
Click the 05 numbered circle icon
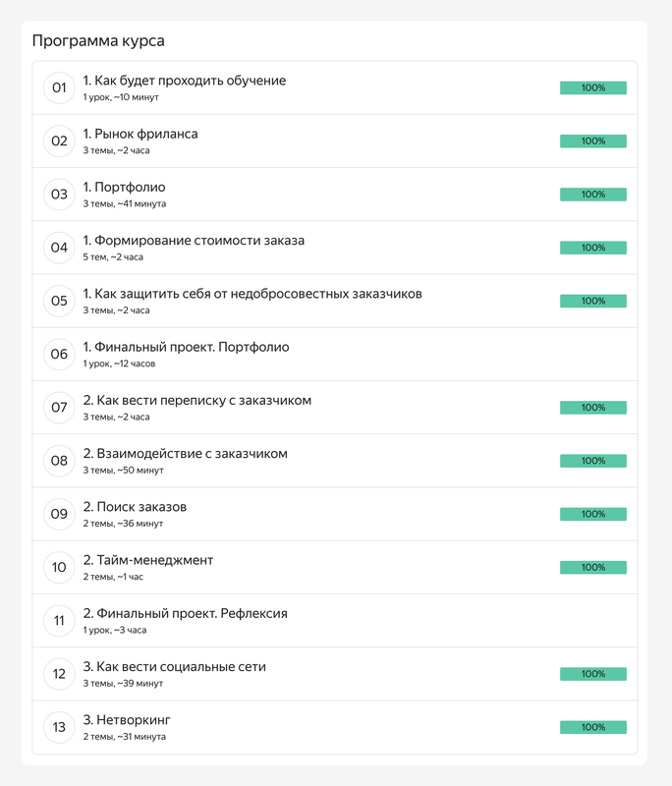[59, 301]
